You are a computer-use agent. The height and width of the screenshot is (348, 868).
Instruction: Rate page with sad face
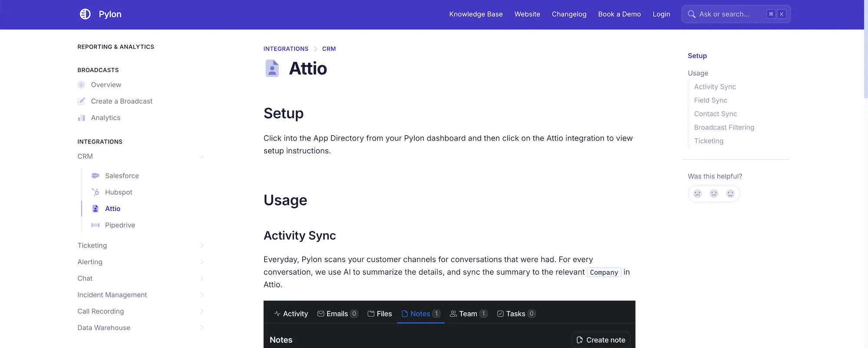[x=697, y=194]
